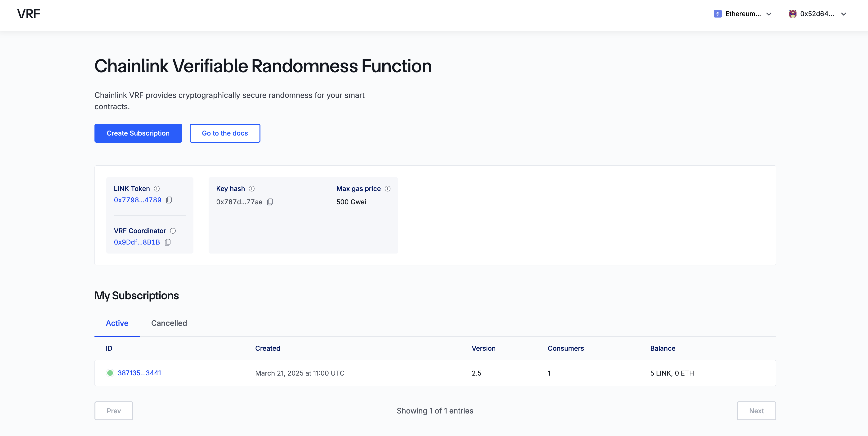Switch to the Cancelled subscriptions tab
The height and width of the screenshot is (436, 868).
coord(169,323)
